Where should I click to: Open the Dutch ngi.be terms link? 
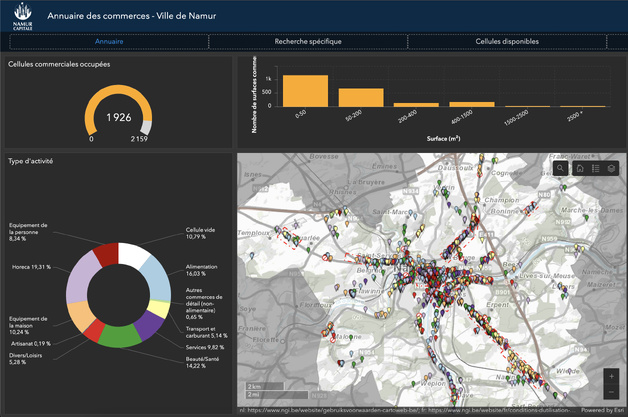(x=330, y=411)
